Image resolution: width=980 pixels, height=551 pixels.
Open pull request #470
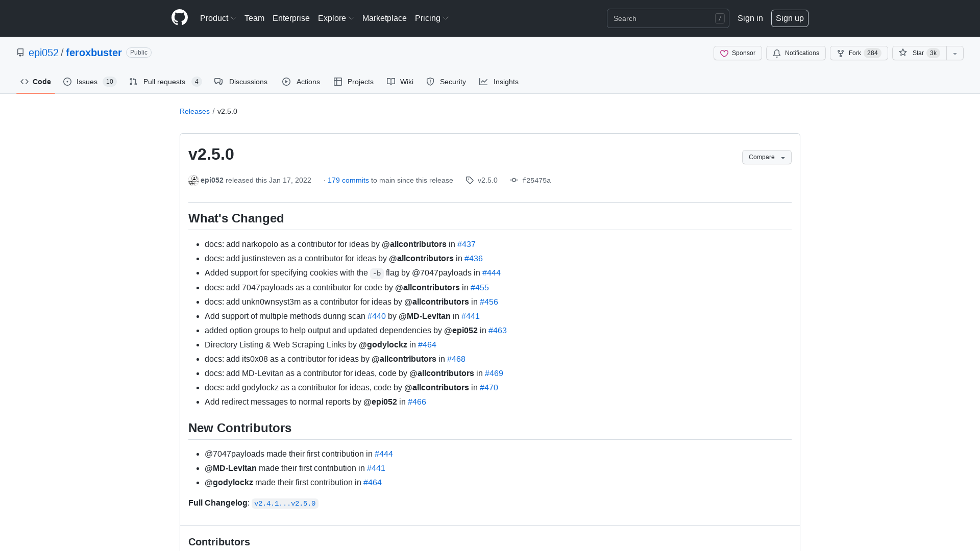(x=489, y=388)
